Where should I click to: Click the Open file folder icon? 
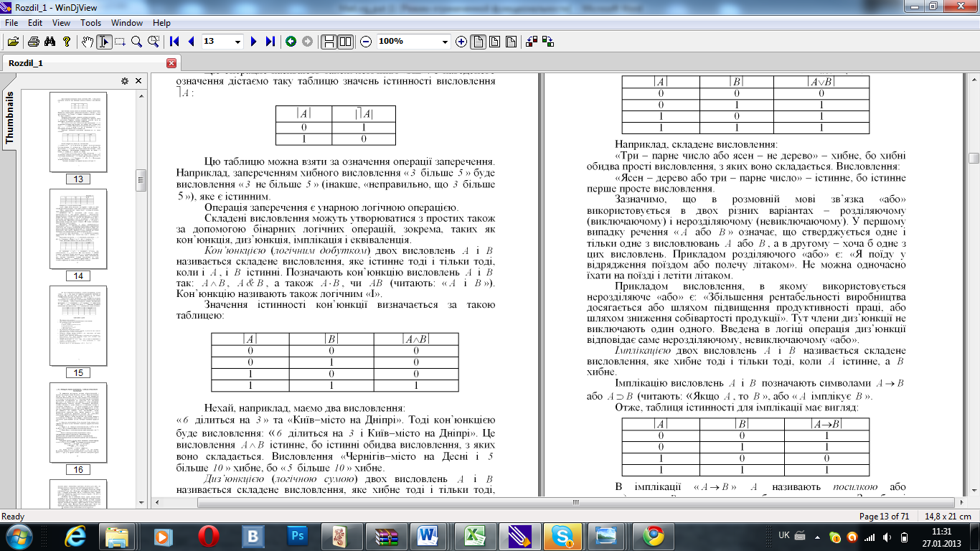pos(13,42)
